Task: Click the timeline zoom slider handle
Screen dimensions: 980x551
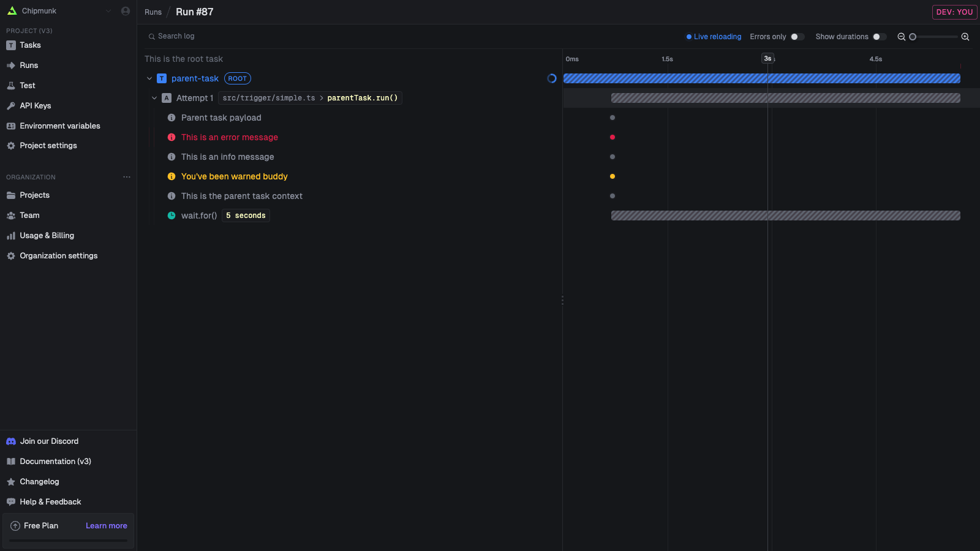Action: pyautogui.click(x=913, y=37)
